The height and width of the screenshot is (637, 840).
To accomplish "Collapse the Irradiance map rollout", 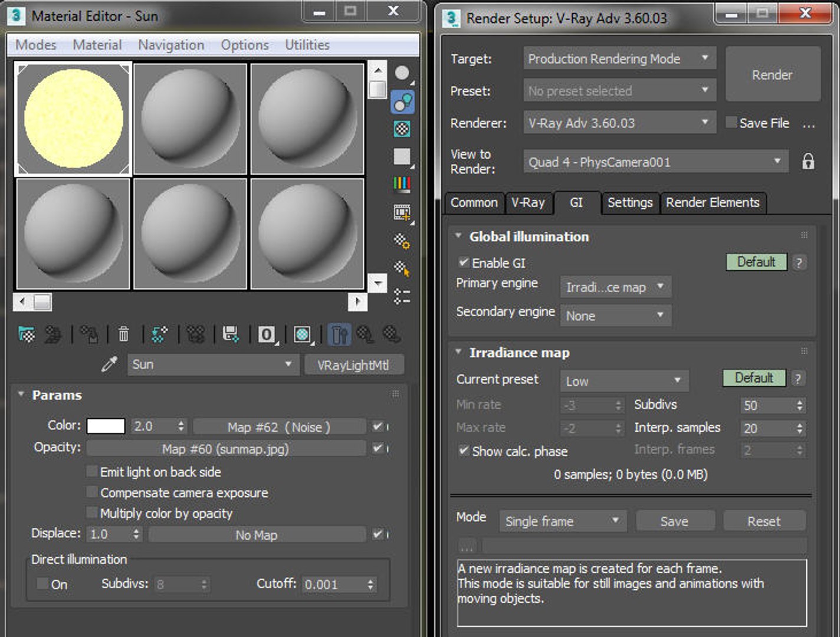I will pyautogui.click(x=458, y=352).
